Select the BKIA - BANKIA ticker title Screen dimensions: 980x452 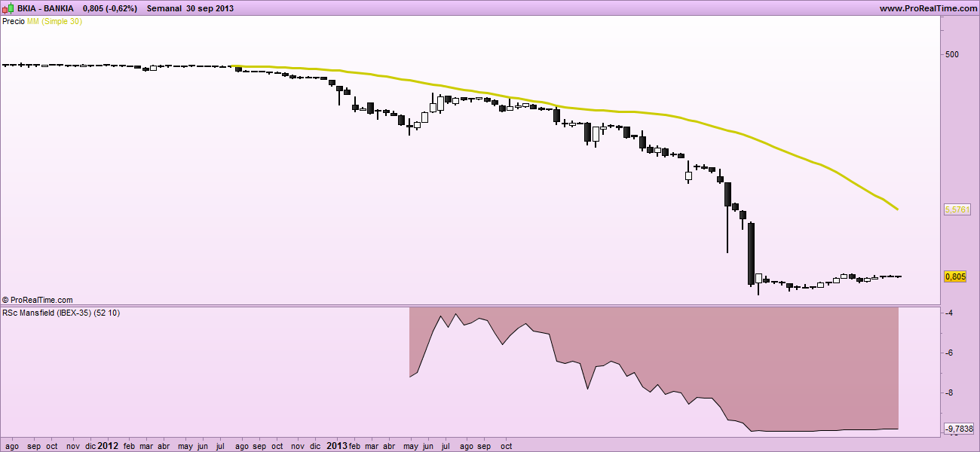45,8
